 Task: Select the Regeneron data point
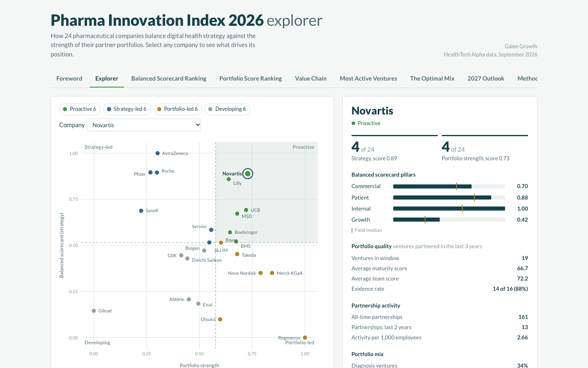pos(305,338)
